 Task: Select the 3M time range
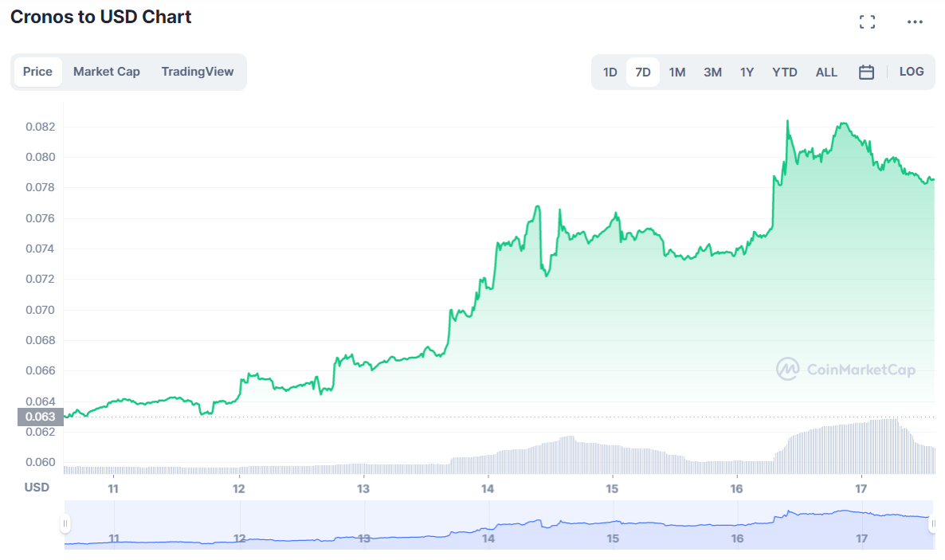712,72
